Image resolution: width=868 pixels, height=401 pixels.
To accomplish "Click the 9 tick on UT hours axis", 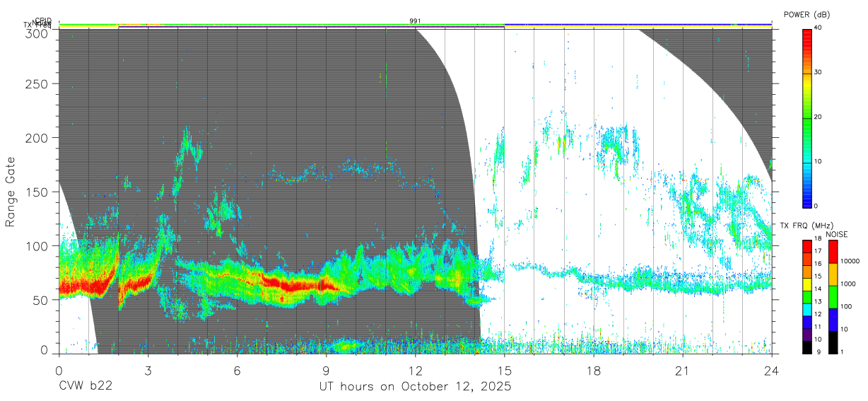I will tap(326, 371).
